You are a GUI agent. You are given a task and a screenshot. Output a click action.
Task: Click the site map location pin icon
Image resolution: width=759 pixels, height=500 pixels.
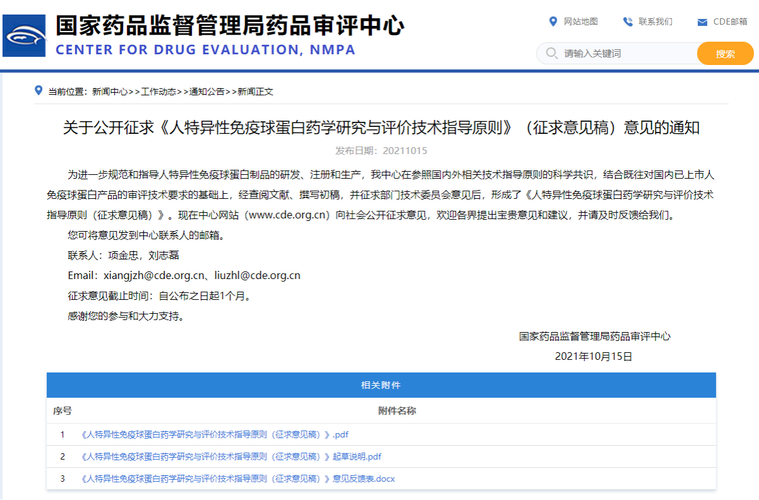553,21
